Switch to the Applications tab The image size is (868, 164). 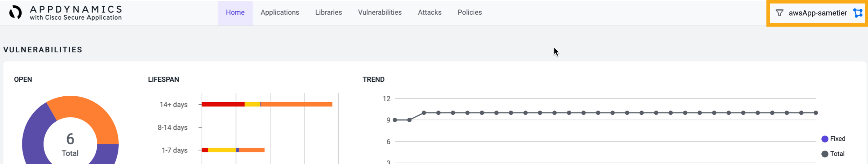click(280, 13)
